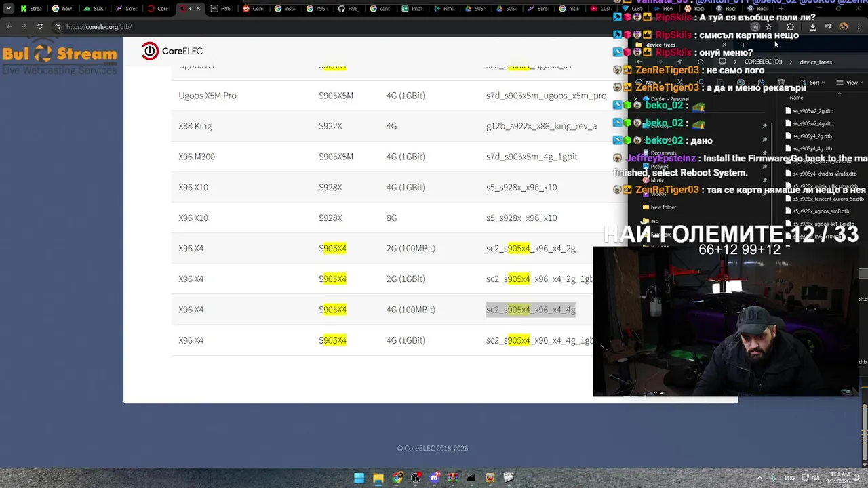Screen dimensions: 868x488
Task: Click the device_trees File Explorer tab
Action: coord(682,45)
